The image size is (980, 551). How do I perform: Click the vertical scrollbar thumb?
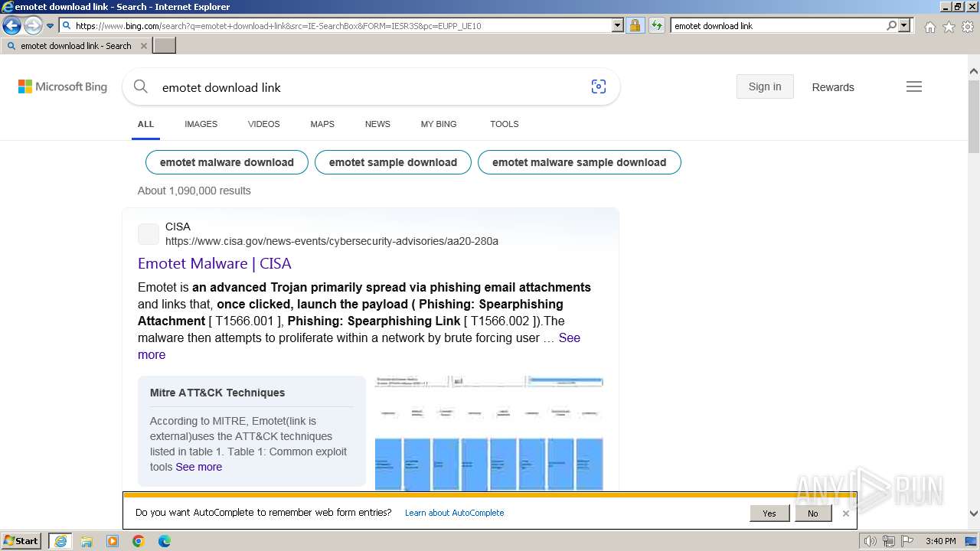click(974, 115)
